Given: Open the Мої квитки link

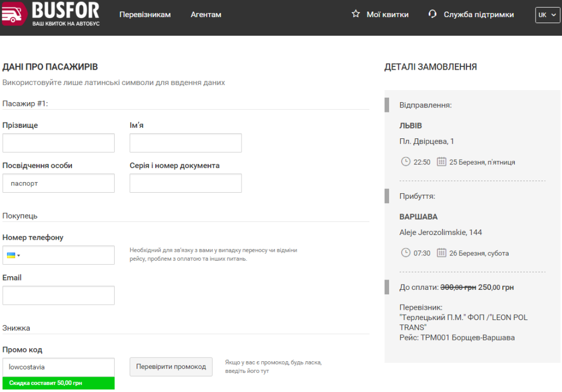Looking at the screenshot, I should click(387, 15).
